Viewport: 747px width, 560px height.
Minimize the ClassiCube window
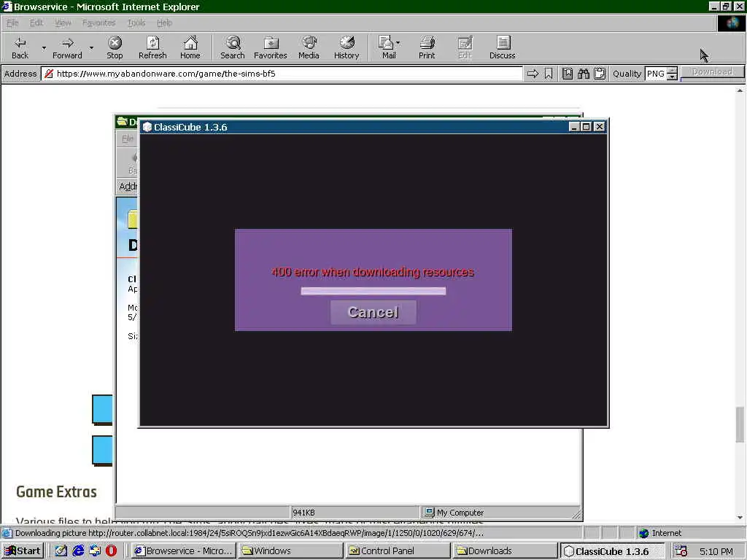[x=574, y=127]
